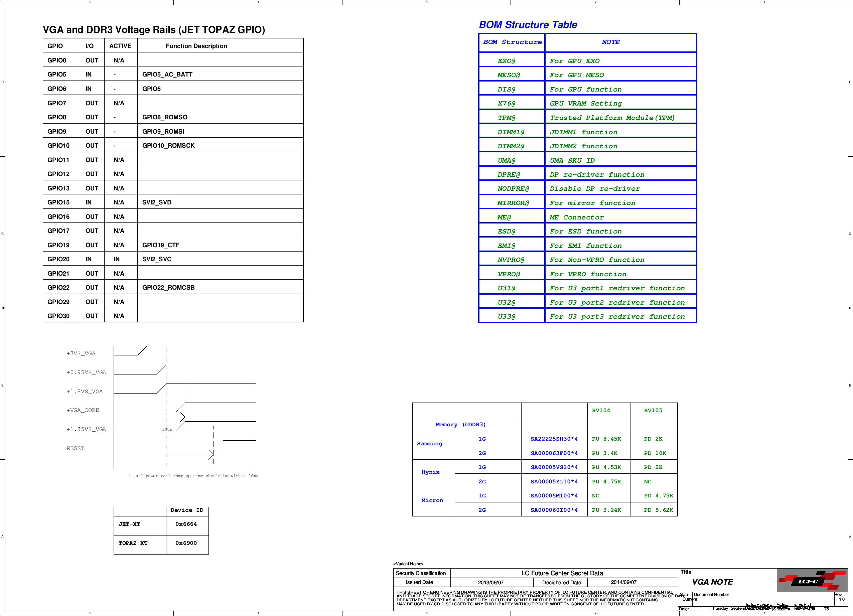Click the 'GPIO0' row label
Screen dimensions: 853x616
click(56, 60)
